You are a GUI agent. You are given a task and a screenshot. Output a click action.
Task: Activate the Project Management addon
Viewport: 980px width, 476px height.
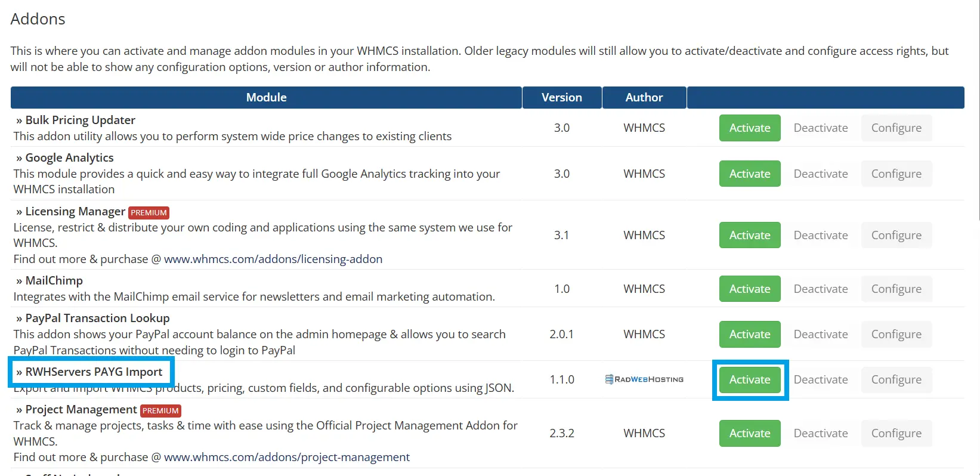click(750, 433)
